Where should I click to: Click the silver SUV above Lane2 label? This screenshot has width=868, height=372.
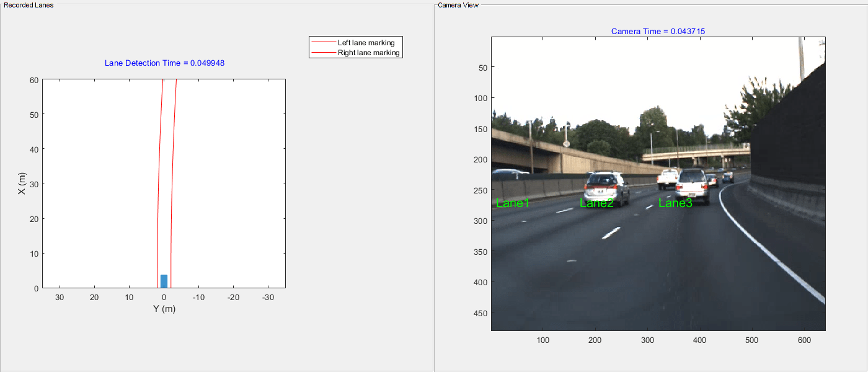606,187
